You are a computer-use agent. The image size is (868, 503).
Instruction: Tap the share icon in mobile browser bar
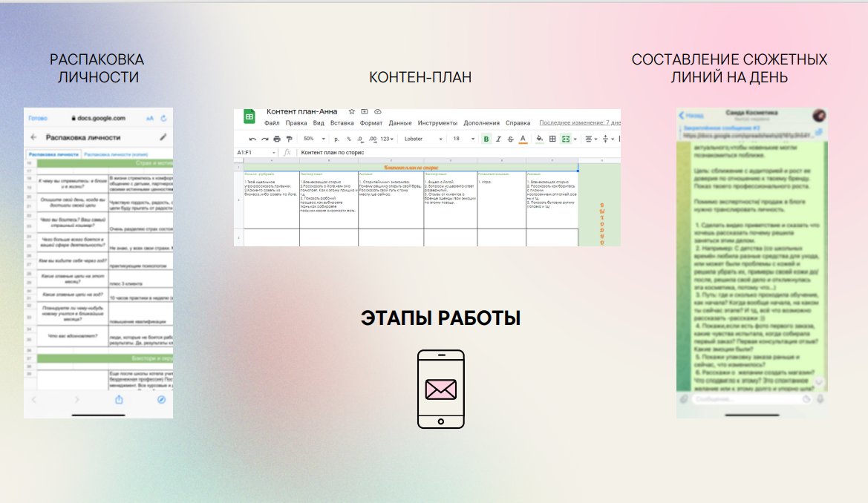(119, 400)
